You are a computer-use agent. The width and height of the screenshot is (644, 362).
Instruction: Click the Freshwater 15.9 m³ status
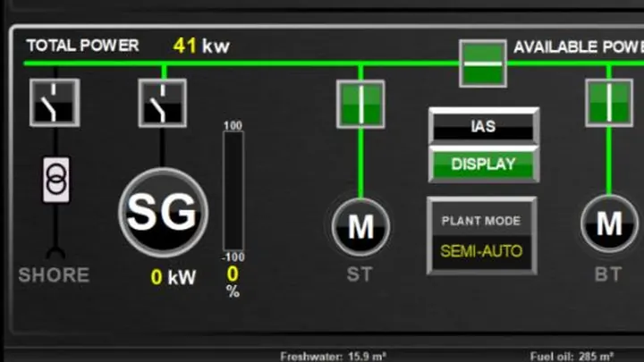click(333, 357)
